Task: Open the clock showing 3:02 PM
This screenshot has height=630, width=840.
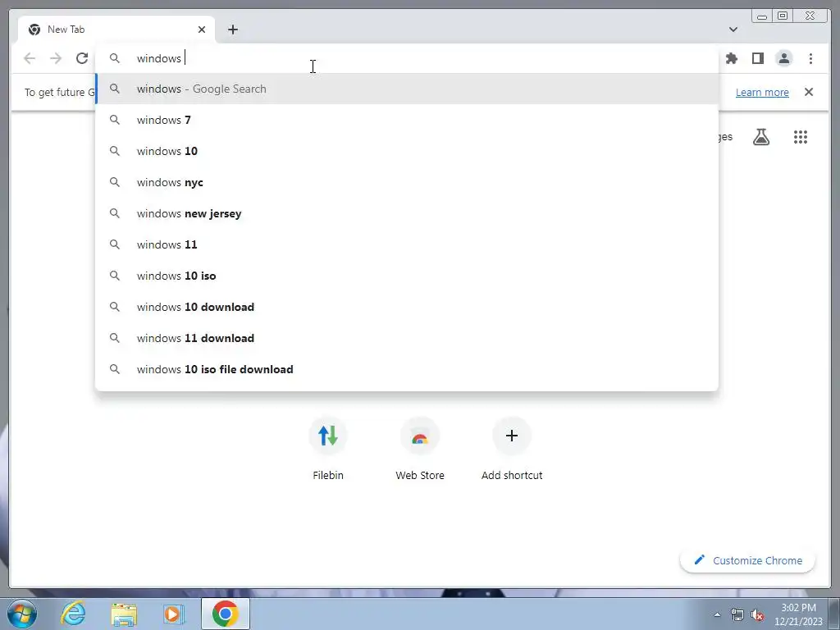Action: tap(798, 614)
